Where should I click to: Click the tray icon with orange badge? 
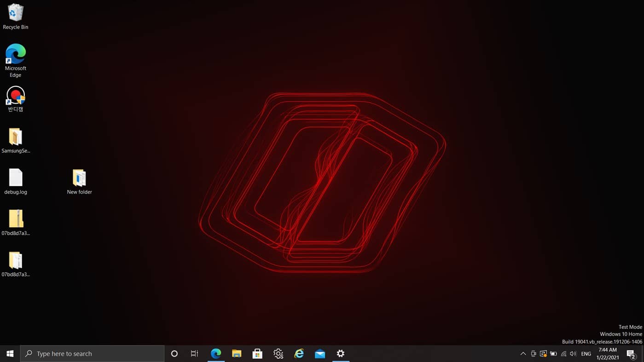pyautogui.click(x=544, y=354)
